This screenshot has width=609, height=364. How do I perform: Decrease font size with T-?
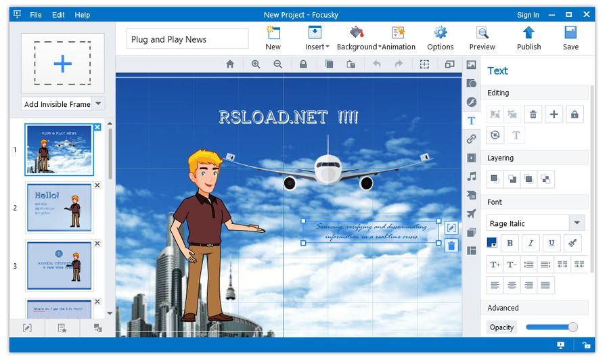[x=512, y=265]
